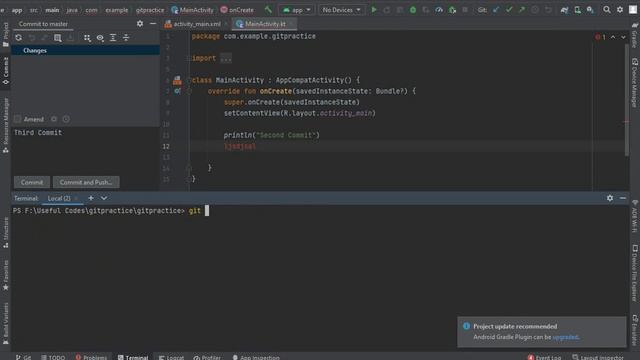Click Expand All icon in Commit toolbar
This screenshot has width=640, height=360.
tap(113, 38)
